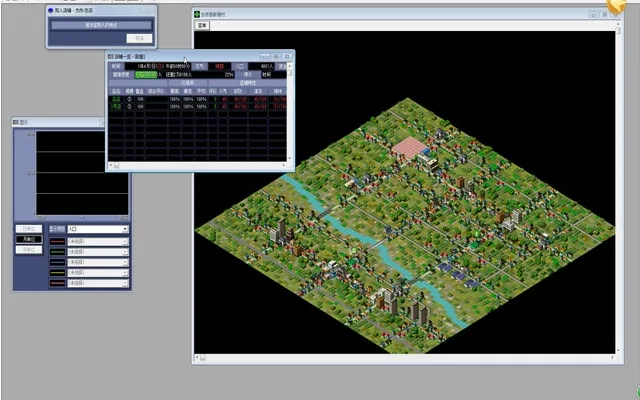Viewport: 640px width, 400px height.
Task: Open the menu in the map window
Action: click(x=201, y=24)
